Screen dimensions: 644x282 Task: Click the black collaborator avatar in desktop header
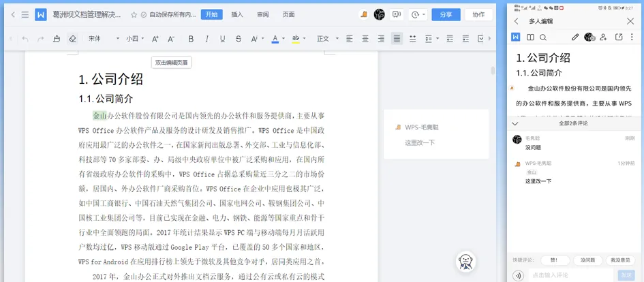(379, 15)
